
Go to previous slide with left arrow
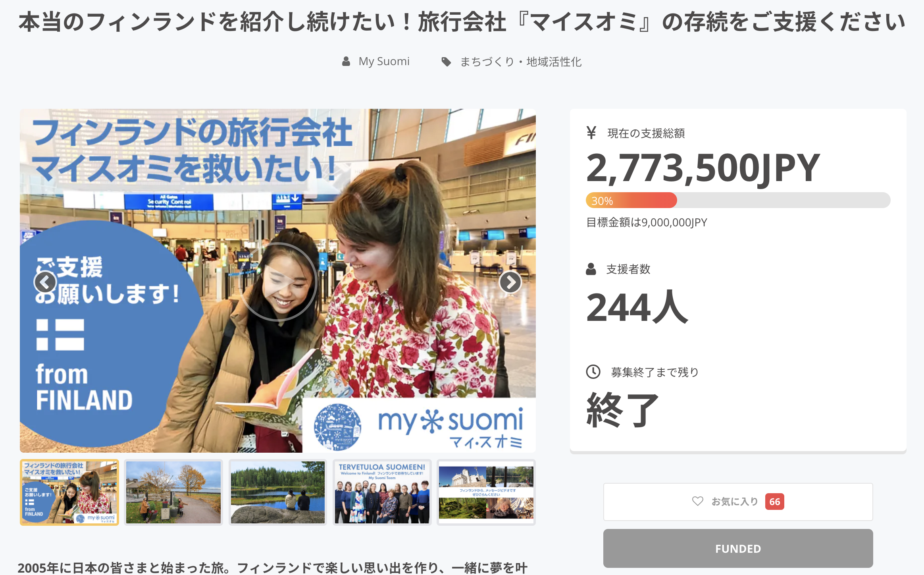(45, 282)
